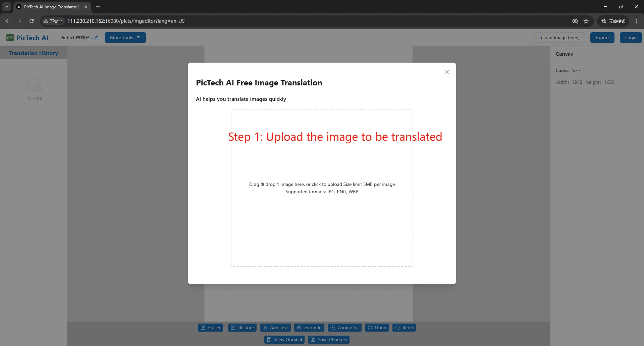
Task: Click View Original button
Action: tap(284, 340)
